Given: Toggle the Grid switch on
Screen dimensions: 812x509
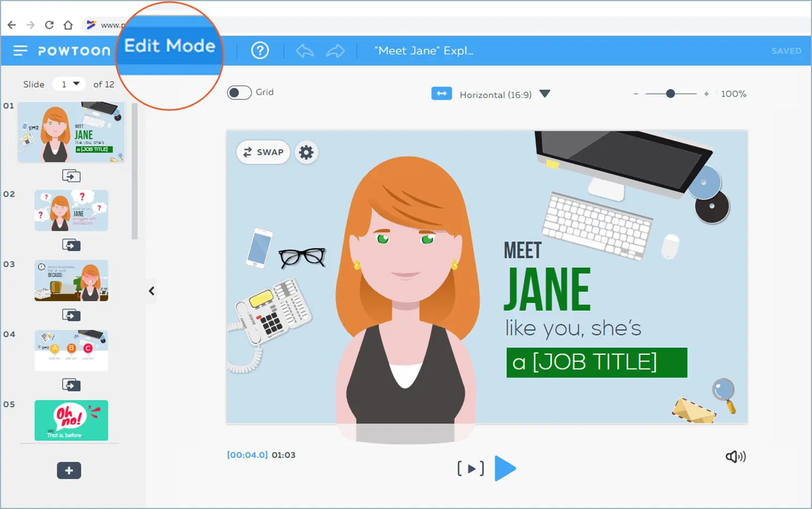Looking at the screenshot, I should 239,93.
